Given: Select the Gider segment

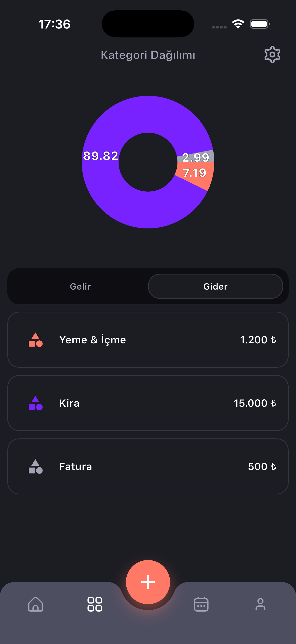Looking at the screenshot, I should 215,286.
